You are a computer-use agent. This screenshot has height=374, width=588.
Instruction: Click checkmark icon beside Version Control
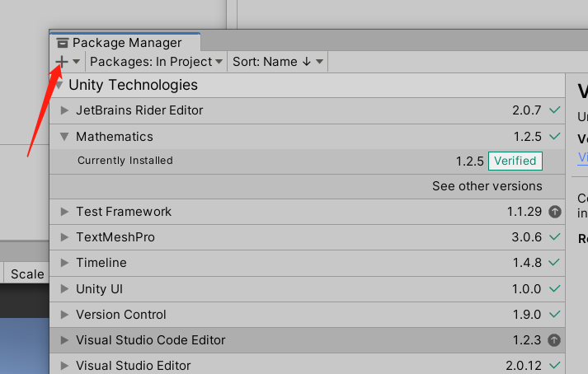(555, 315)
